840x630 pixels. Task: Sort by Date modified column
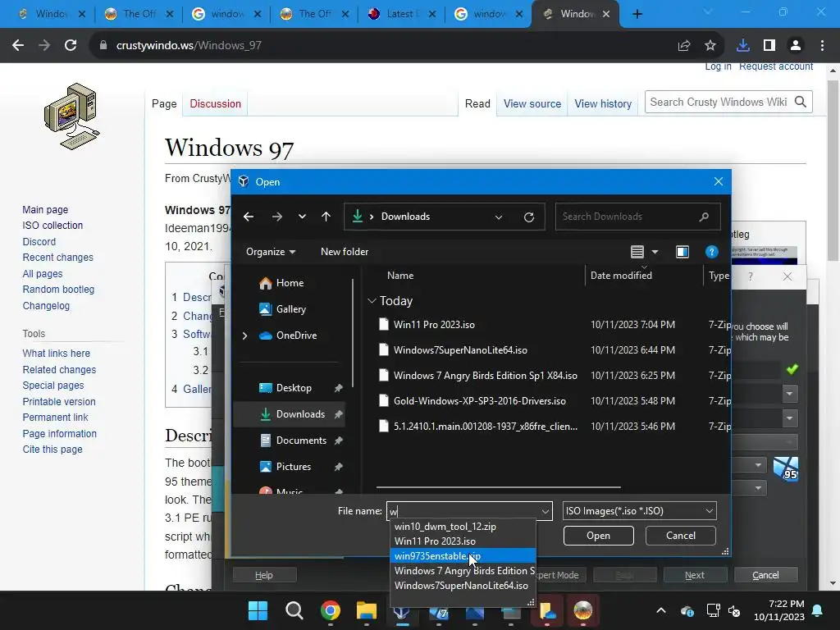click(621, 276)
